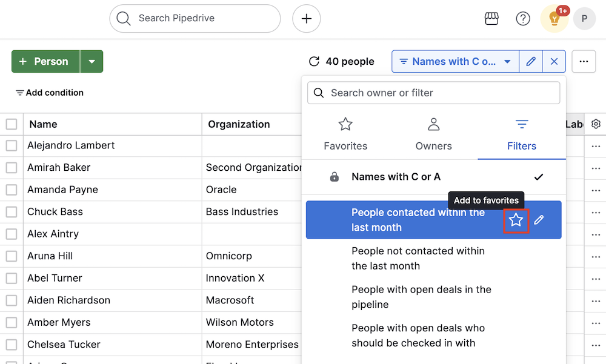Select the checkbox next to Chuck Bass

(11, 211)
